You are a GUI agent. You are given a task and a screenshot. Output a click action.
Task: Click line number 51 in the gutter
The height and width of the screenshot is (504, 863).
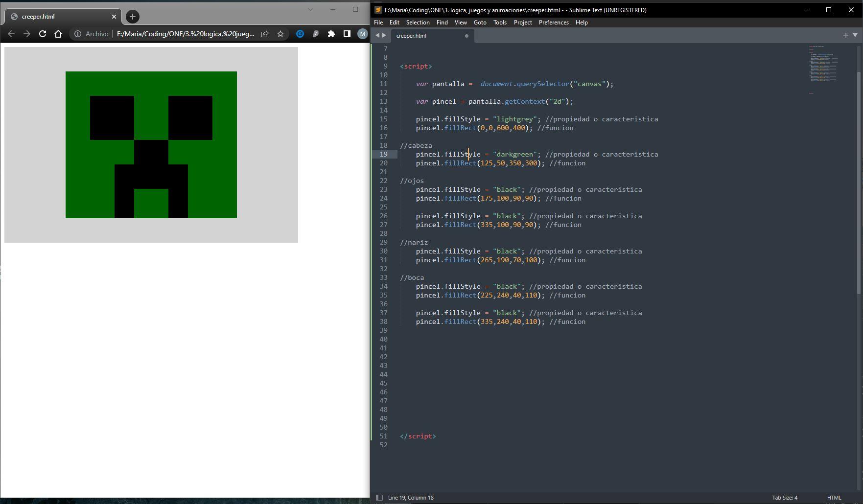[x=383, y=436]
